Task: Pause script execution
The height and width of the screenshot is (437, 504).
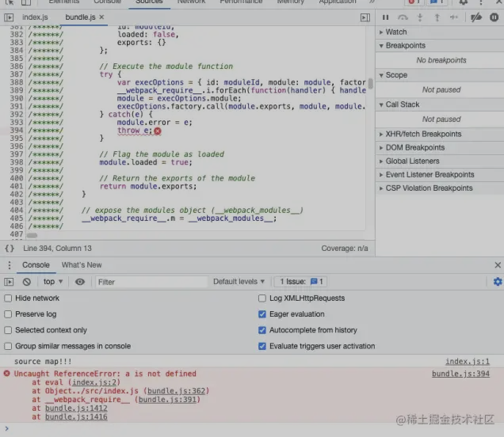Action: click(x=385, y=17)
